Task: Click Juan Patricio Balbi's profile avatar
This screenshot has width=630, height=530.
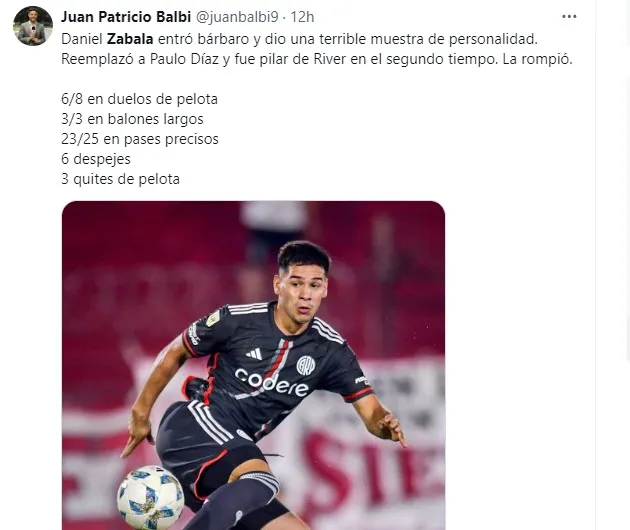Action: click(33, 26)
